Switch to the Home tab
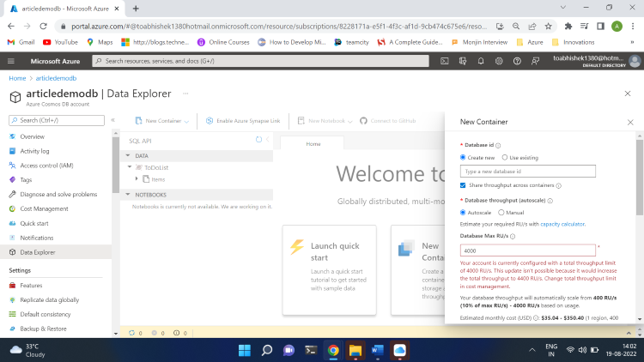Viewport: 644px width, 362px height. tap(313, 143)
